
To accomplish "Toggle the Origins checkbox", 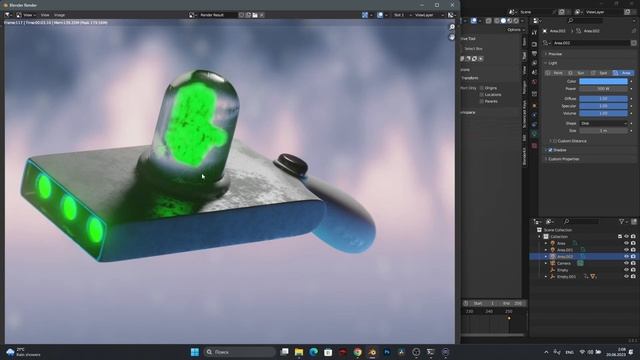I will [x=482, y=88].
